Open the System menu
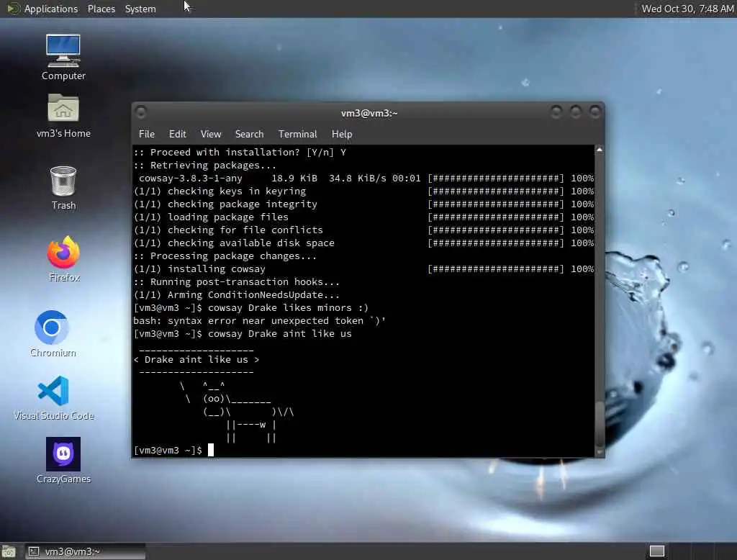The height and width of the screenshot is (560, 737). coord(140,9)
